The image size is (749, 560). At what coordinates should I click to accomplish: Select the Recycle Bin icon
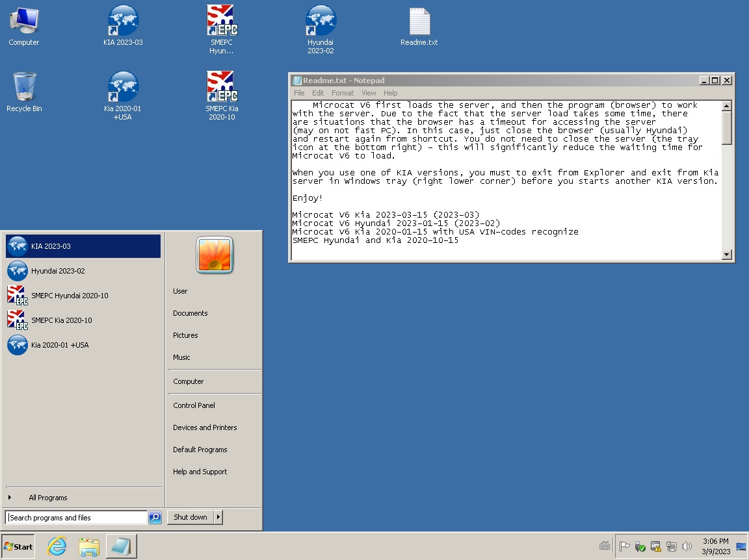click(x=24, y=92)
